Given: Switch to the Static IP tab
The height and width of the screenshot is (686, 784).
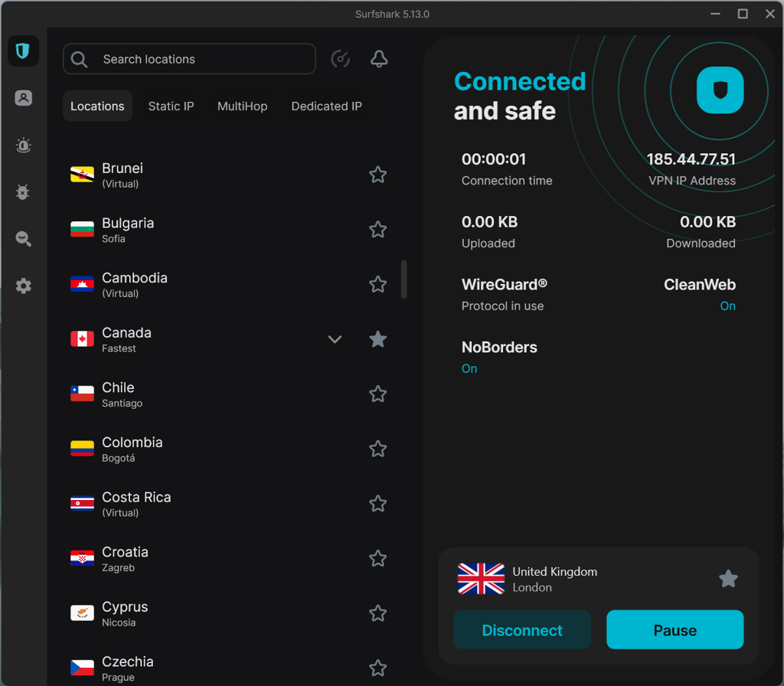Looking at the screenshot, I should pyautogui.click(x=171, y=106).
